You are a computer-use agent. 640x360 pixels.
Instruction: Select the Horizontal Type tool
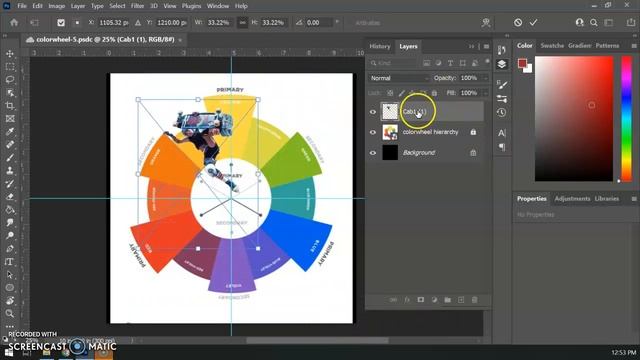coord(10,262)
